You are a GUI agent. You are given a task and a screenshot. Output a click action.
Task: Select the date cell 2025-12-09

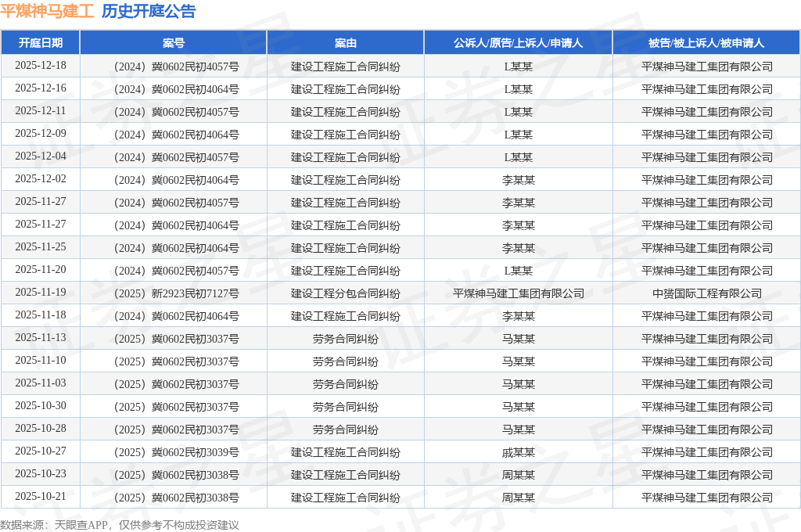coord(41,133)
